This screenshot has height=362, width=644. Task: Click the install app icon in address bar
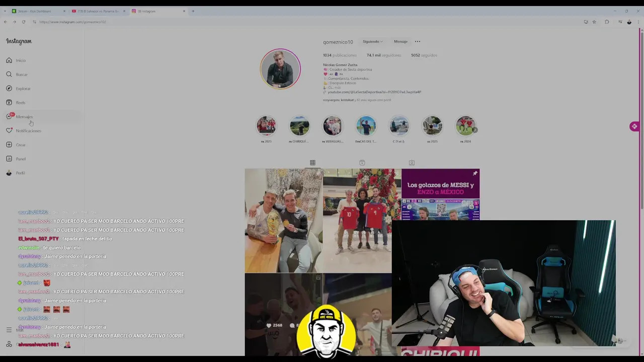click(x=586, y=22)
